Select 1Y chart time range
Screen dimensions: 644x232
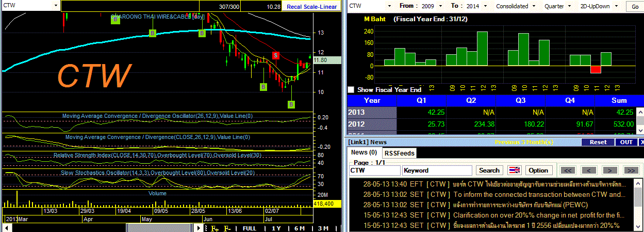[275, 228]
